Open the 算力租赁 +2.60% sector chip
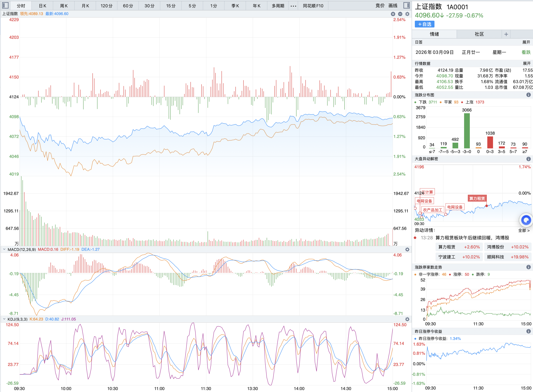Viewport: 533px width, 392px height. (459, 247)
